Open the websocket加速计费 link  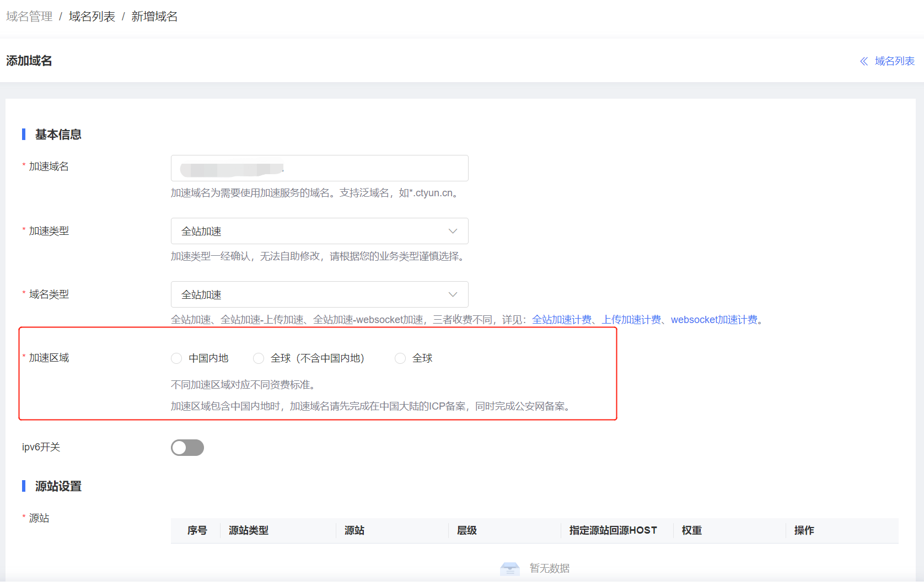coord(715,320)
